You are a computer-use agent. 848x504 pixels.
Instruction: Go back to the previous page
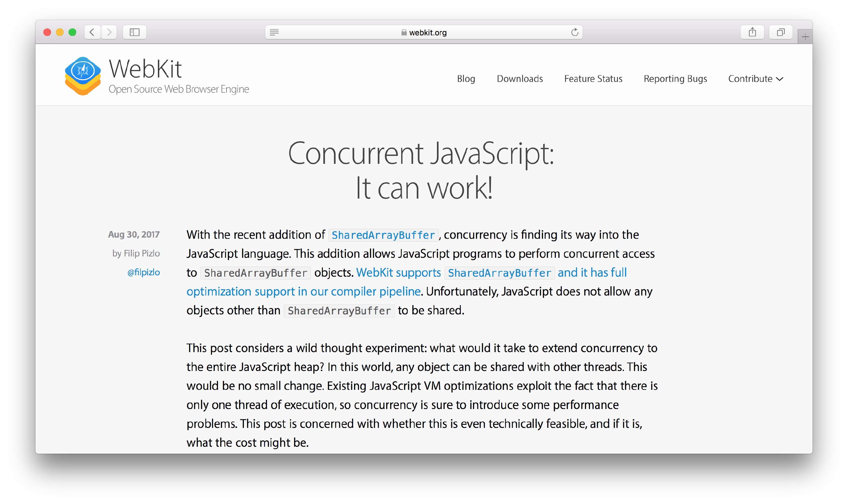[x=92, y=32]
